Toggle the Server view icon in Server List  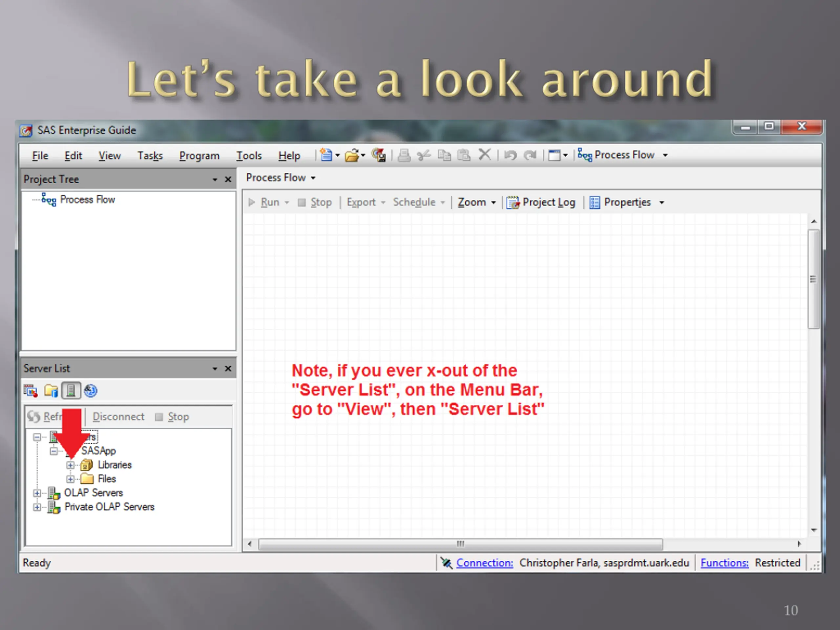[71, 390]
